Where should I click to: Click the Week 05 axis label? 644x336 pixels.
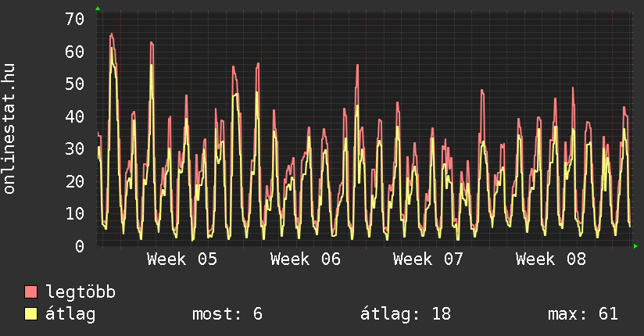(182, 259)
